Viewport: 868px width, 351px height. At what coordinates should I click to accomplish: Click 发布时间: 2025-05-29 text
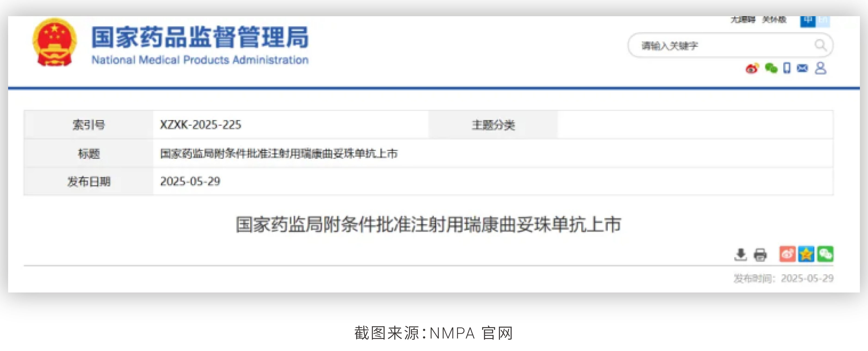(x=784, y=278)
